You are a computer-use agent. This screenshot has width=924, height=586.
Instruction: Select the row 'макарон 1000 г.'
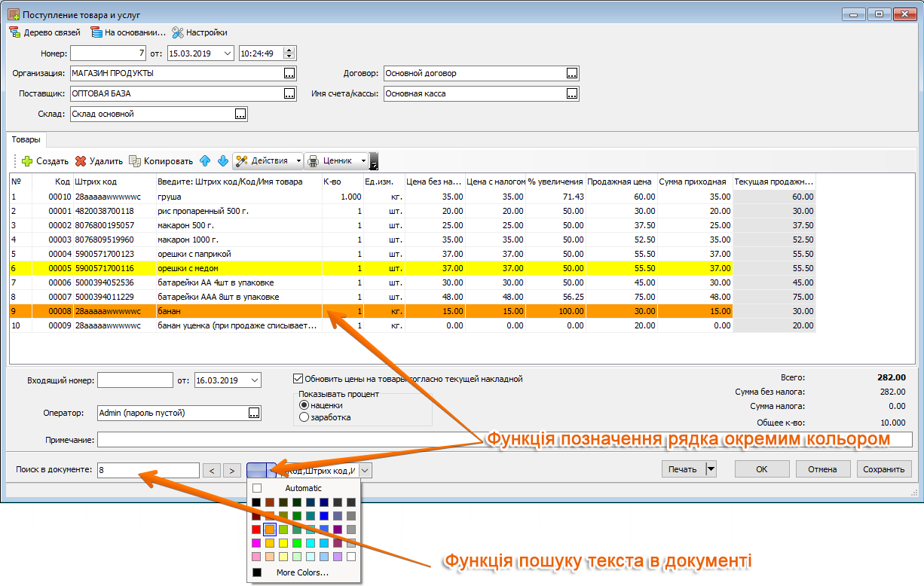coord(412,240)
